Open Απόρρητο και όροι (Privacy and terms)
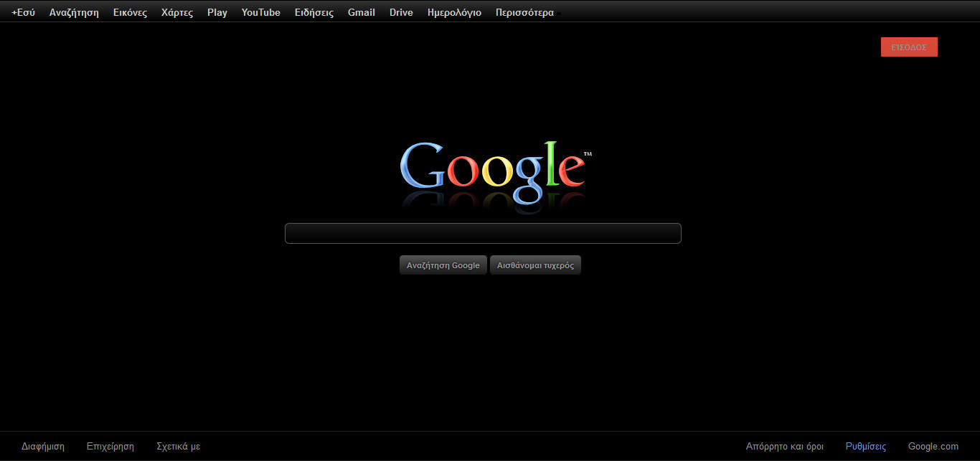 tap(785, 445)
